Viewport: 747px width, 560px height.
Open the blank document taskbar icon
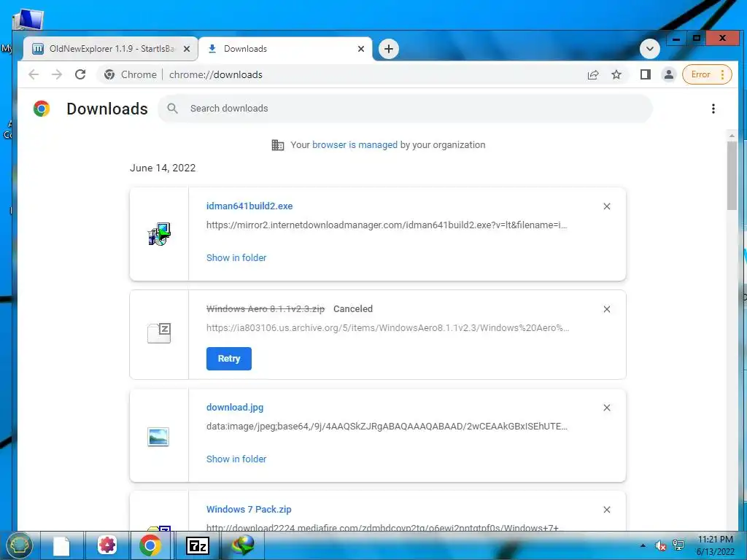(x=61, y=545)
